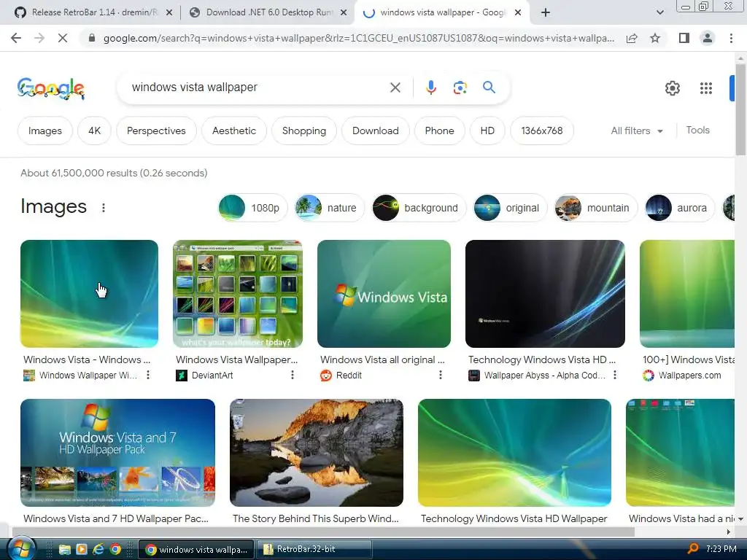Search by image with Lens icon
The height and width of the screenshot is (560, 747).
point(460,87)
